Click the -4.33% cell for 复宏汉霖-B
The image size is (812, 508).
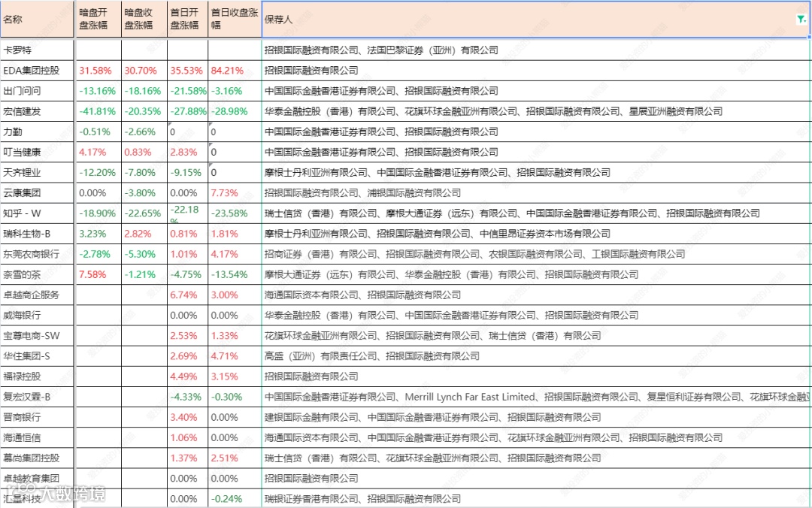pos(187,397)
